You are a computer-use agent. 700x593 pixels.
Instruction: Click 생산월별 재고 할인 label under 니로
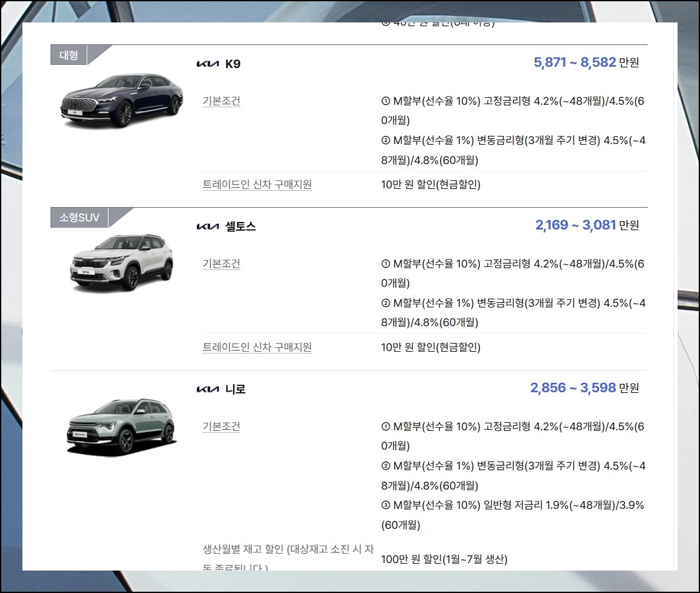coord(288,557)
